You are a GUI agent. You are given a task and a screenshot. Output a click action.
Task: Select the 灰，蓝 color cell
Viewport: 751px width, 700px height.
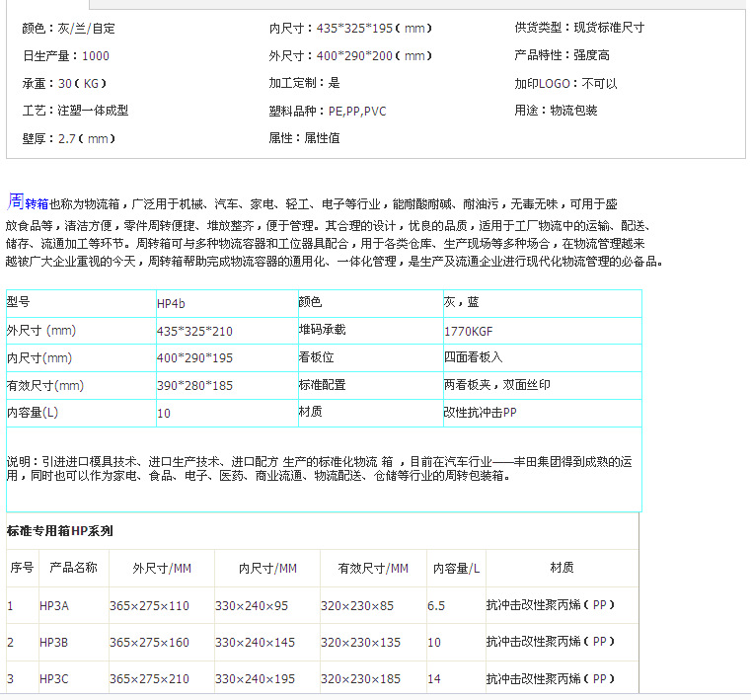point(543,304)
